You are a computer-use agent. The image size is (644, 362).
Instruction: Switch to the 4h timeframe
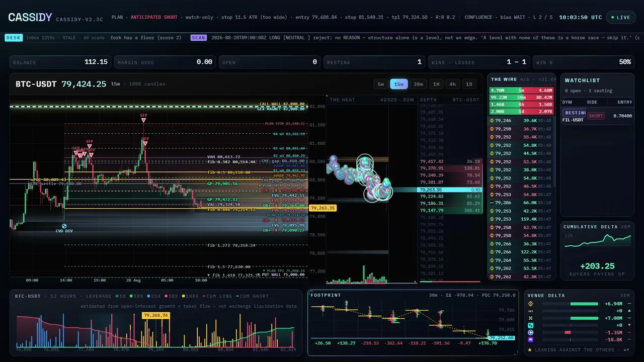coord(453,84)
